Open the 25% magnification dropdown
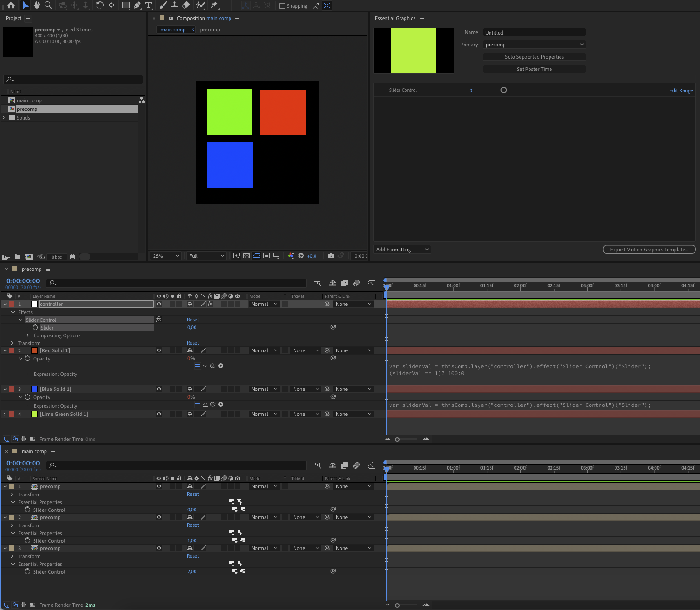700x610 pixels. 165,255
